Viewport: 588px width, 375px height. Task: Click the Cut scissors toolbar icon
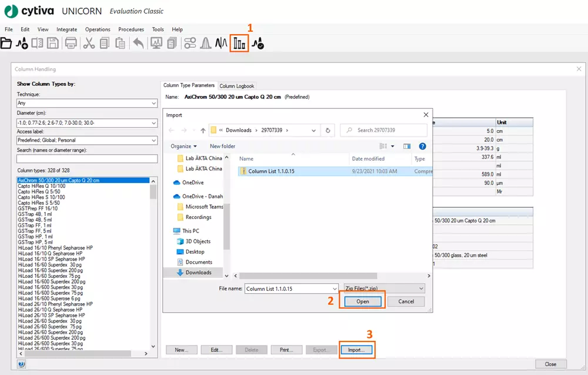click(89, 43)
